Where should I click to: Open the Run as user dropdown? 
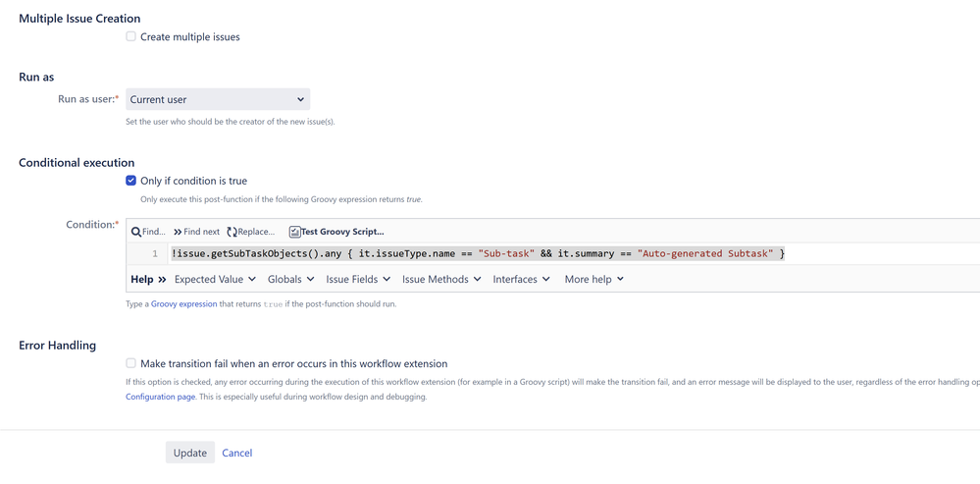point(218,99)
